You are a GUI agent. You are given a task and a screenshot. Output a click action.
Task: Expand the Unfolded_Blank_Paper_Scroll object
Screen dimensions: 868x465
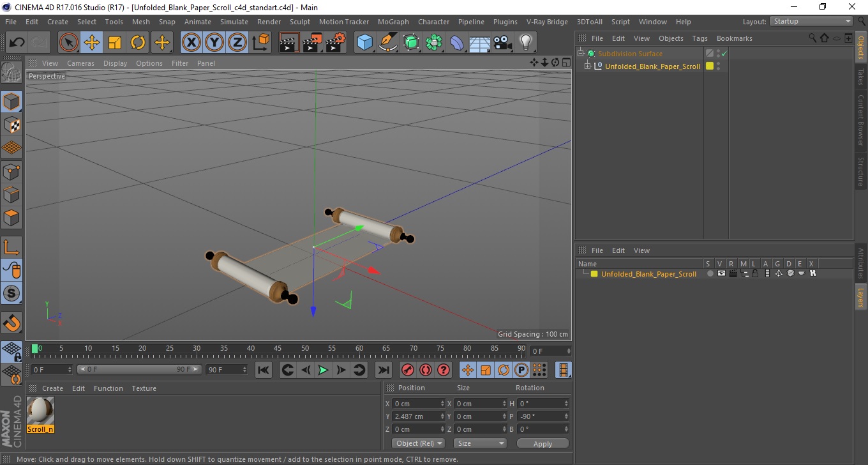click(x=588, y=66)
